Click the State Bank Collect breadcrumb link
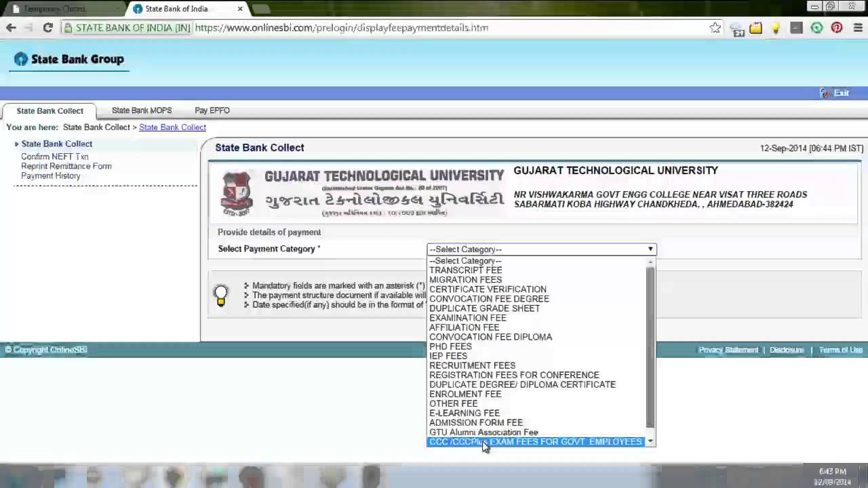 tap(172, 127)
